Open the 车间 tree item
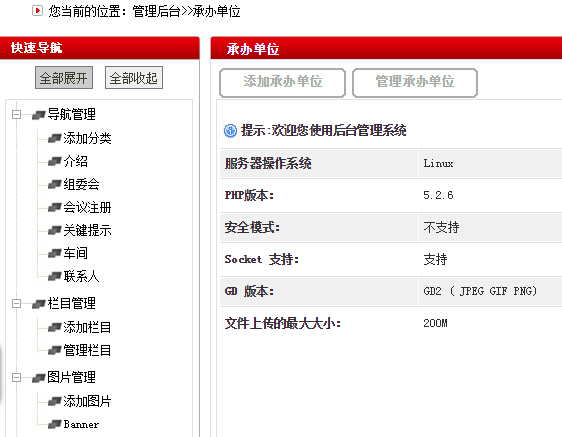The height and width of the screenshot is (437, 562). click(x=76, y=253)
